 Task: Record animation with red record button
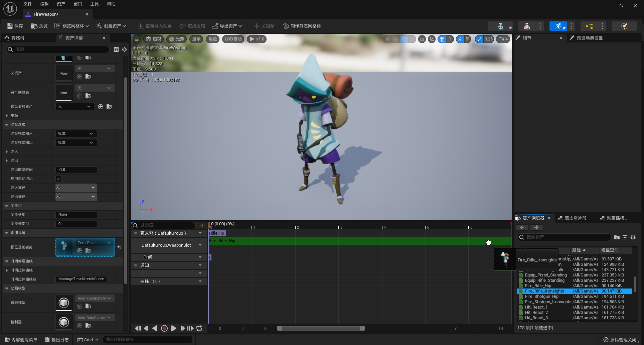[x=164, y=328]
